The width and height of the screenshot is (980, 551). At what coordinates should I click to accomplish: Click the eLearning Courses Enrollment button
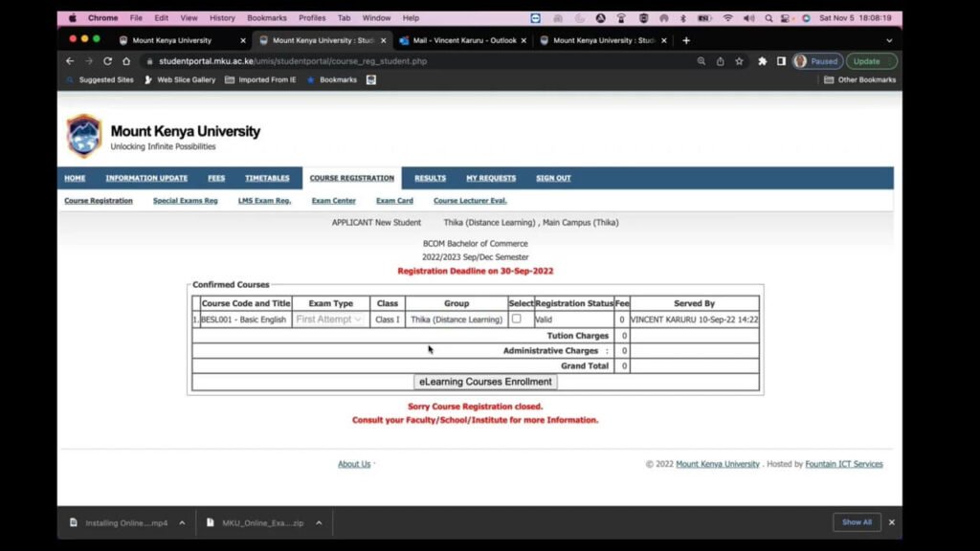[x=485, y=381]
